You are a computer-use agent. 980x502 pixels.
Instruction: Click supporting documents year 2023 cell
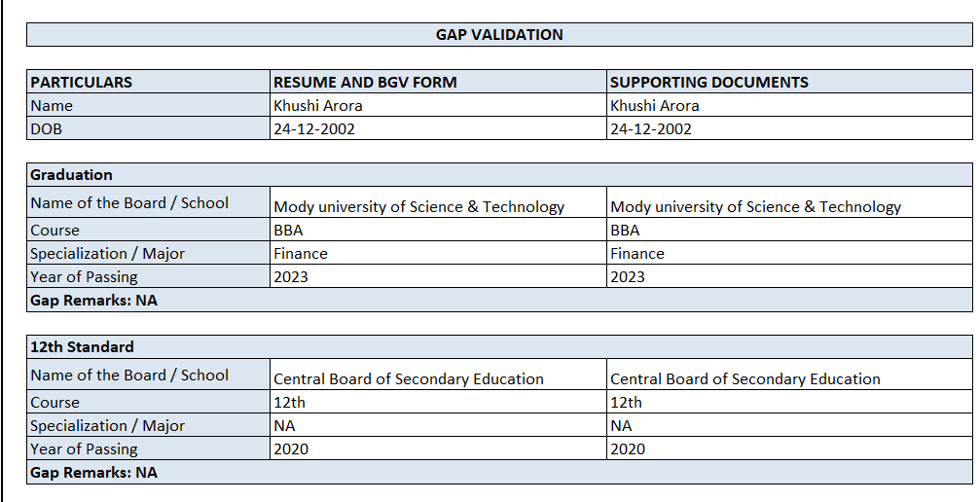[x=788, y=277]
